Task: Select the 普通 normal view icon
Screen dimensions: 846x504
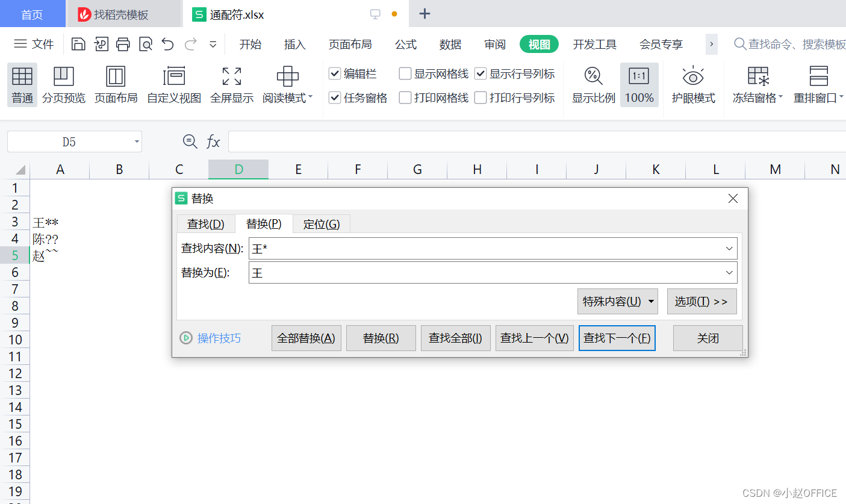Action: pos(22,76)
